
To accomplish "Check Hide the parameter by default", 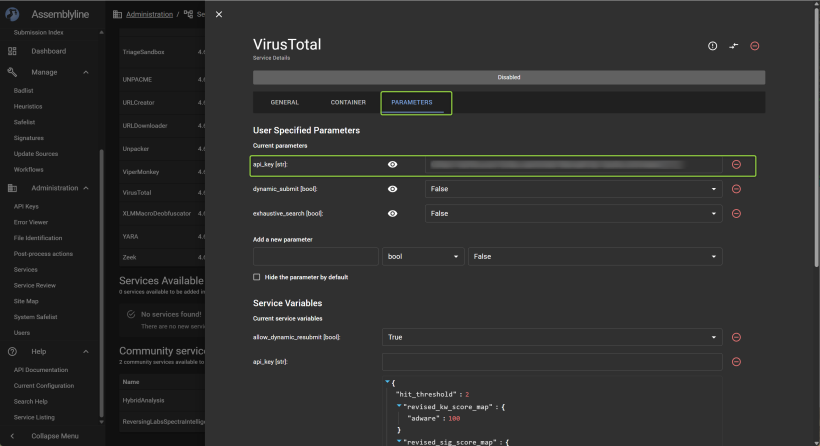I will pos(257,277).
